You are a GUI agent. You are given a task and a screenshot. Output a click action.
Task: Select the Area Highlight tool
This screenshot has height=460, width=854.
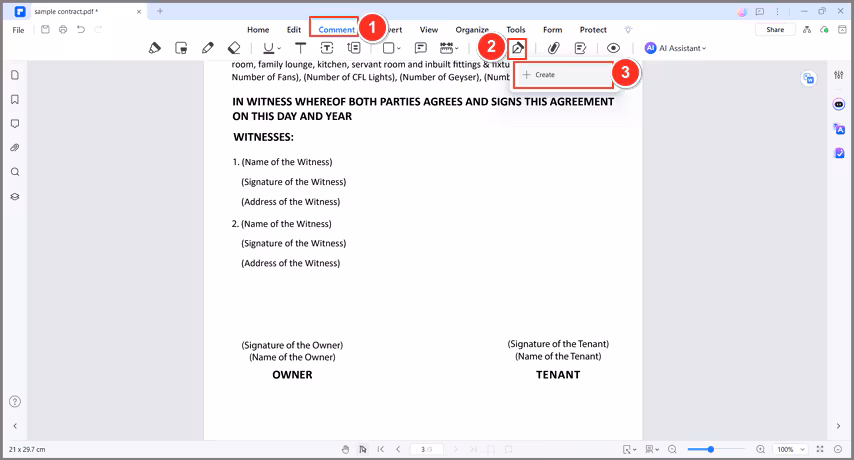pos(181,48)
